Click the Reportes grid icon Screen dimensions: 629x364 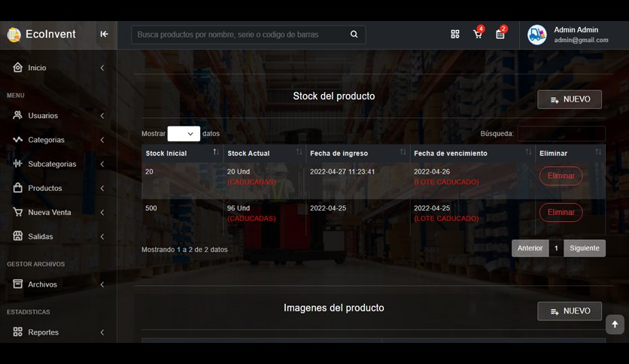click(x=17, y=332)
